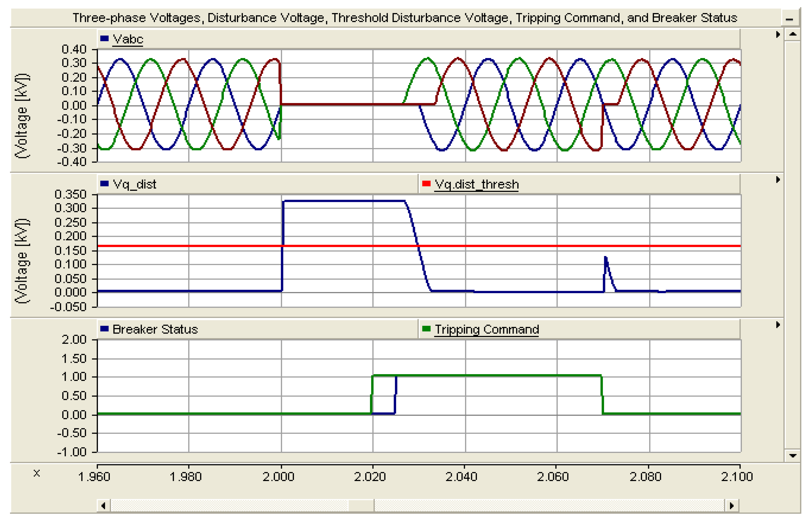Image resolution: width=812 pixels, height=523 pixels.
Task: Select the Vq_dist curve label
Action: 134,184
